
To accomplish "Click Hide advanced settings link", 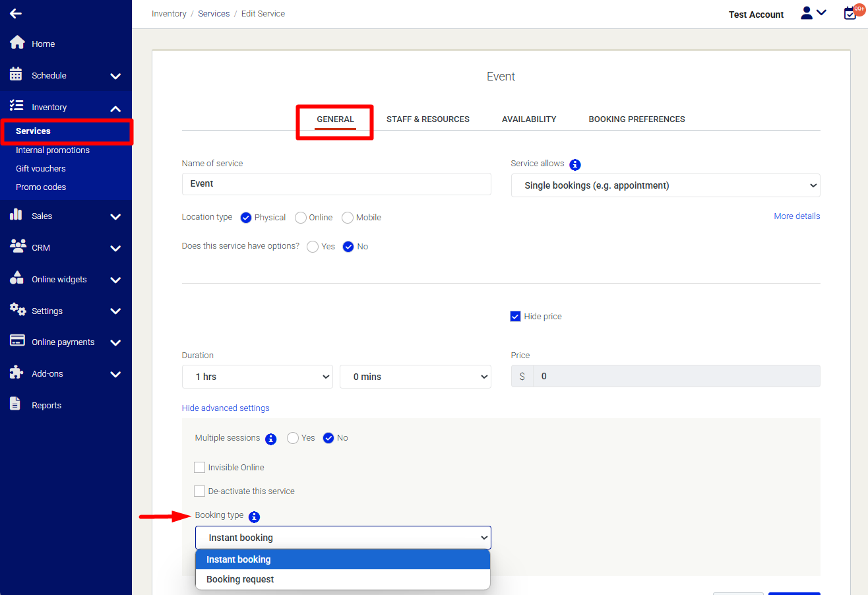I will click(x=226, y=408).
